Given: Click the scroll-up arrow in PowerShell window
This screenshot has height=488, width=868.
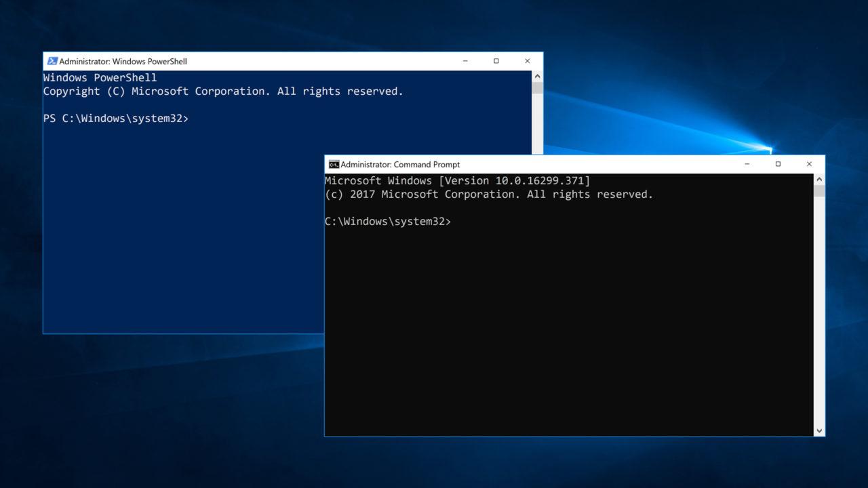Looking at the screenshot, I should (x=536, y=76).
